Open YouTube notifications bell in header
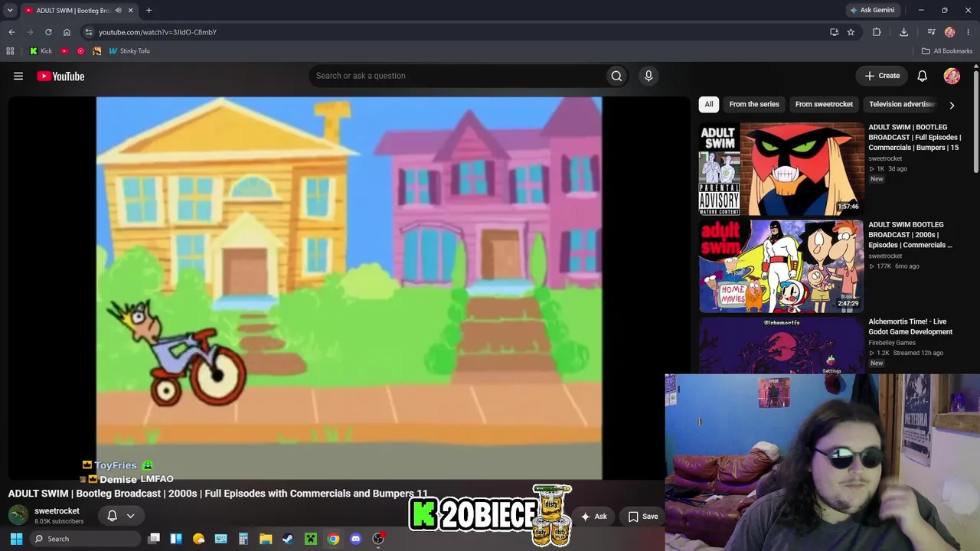 coord(923,76)
